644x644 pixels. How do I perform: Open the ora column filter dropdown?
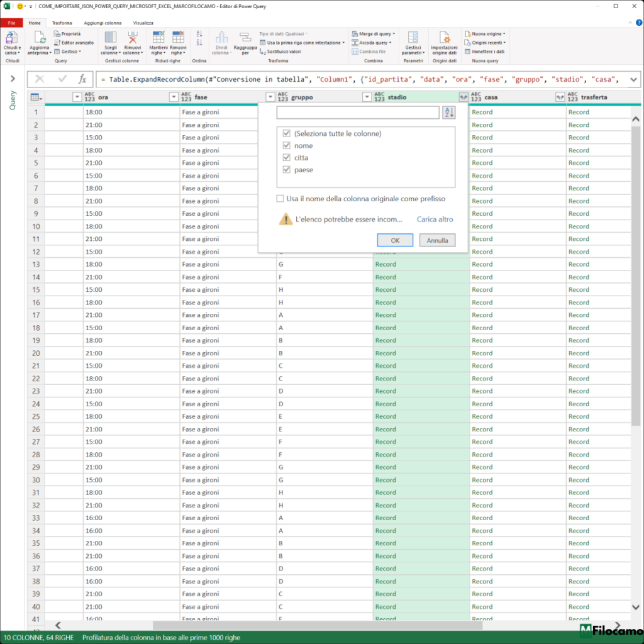coord(174,97)
